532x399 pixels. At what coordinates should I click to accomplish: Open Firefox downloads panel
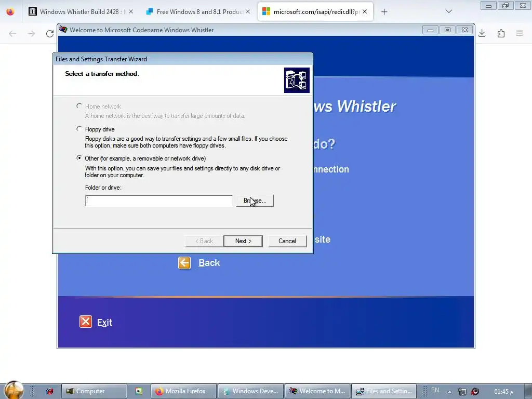tap(482, 33)
